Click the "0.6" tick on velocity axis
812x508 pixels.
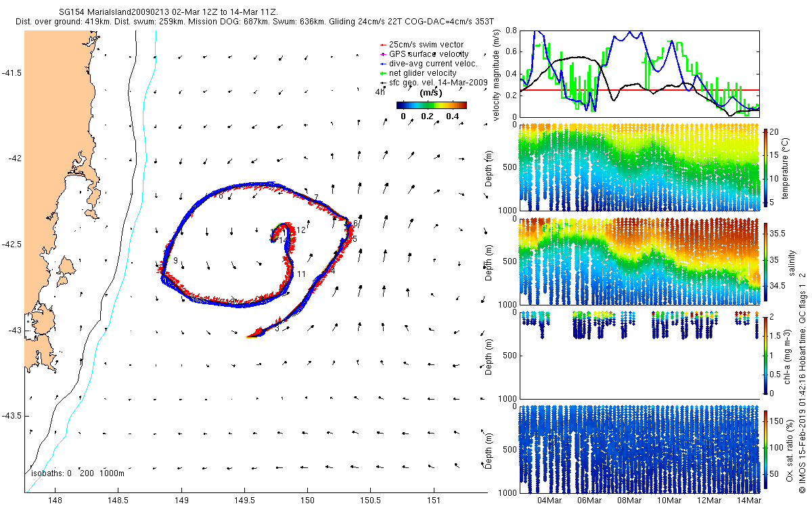(x=511, y=52)
